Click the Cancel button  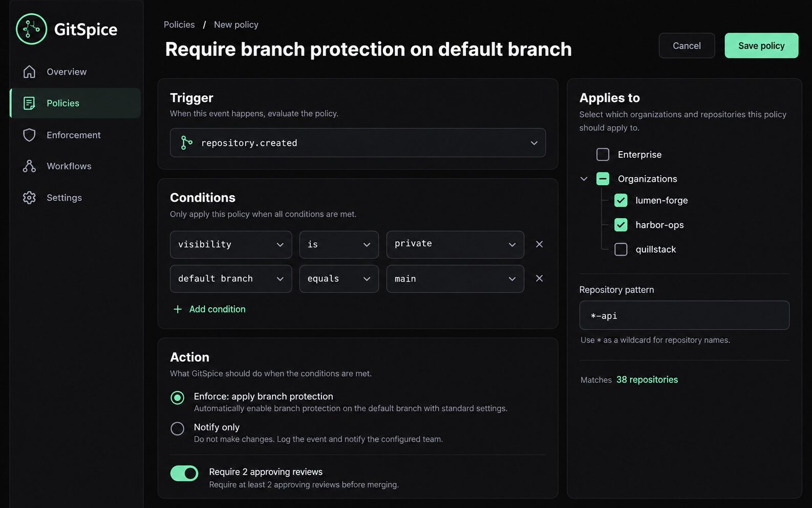(687, 46)
